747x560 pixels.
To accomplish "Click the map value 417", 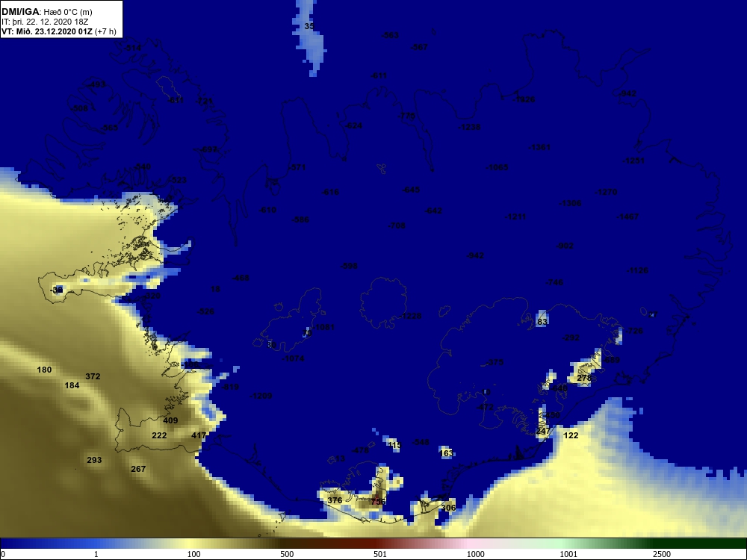I will [199, 435].
